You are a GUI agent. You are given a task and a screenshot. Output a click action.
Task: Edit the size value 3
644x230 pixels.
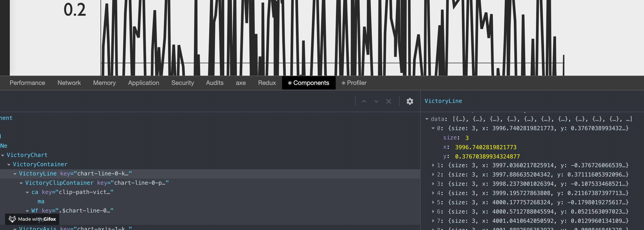pos(467,138)
